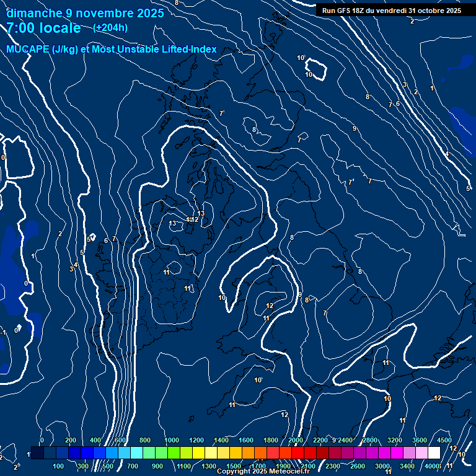
Task: Click the white 4000–4500 legend swatch
Action: point(434,452)
